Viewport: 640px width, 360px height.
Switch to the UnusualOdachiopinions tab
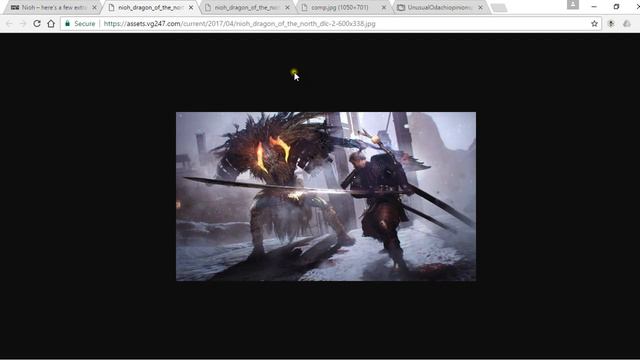pyautogui.click(x=440, y=7)
